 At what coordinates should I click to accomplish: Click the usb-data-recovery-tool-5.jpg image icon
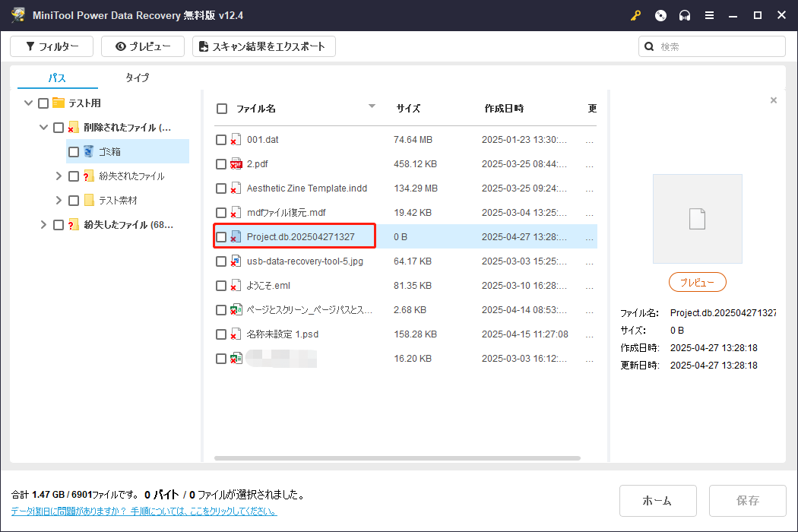236,261
